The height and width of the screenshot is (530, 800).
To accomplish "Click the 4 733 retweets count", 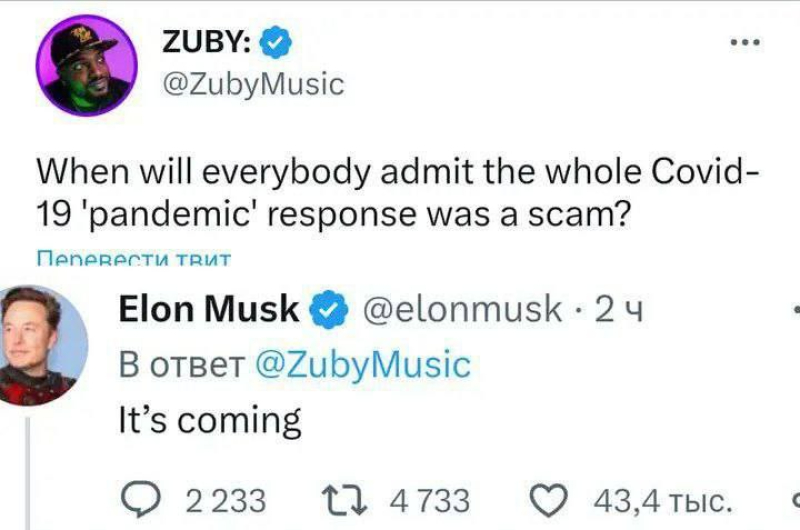I will (x=430, y=500).
